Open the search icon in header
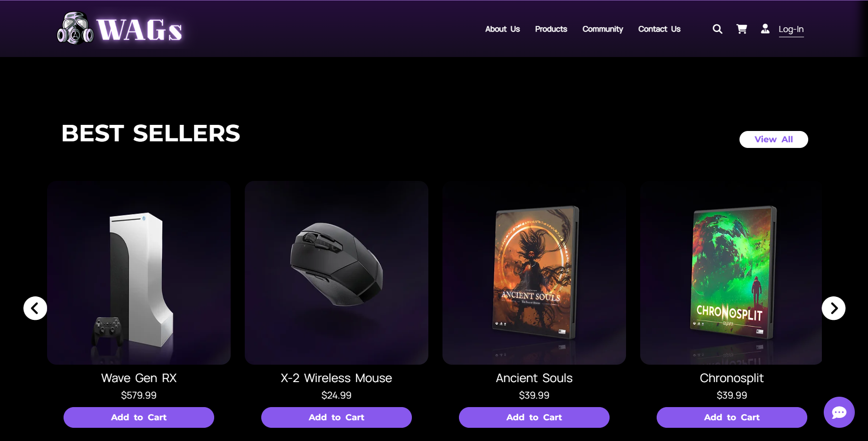Viewport: 868px width, 441px height. [717, 29]
